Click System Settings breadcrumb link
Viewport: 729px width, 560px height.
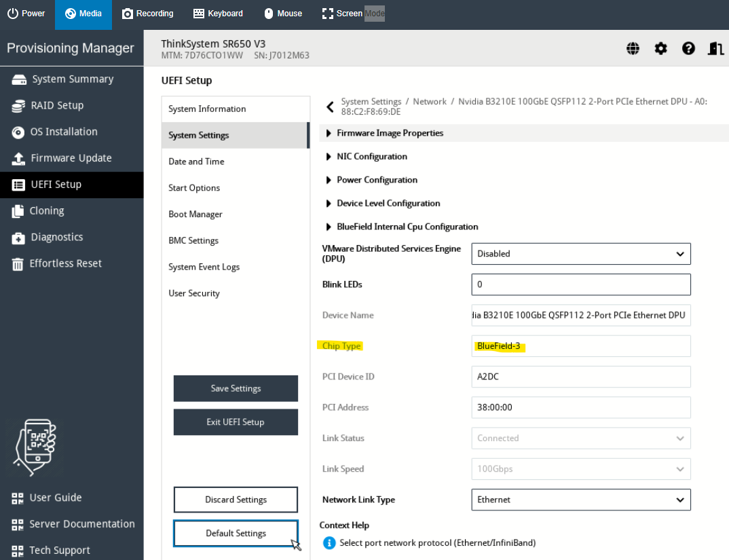371,101
